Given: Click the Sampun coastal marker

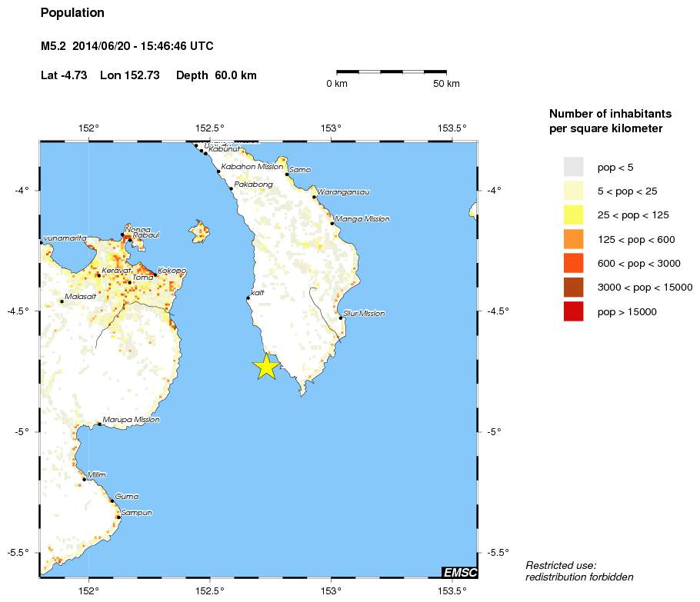Looking at the screenshot, I should tap(118, 517).
